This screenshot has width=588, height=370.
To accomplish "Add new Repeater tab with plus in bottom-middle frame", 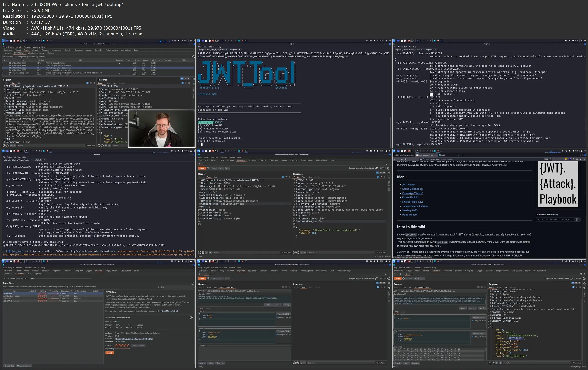I will coord(211,274).
